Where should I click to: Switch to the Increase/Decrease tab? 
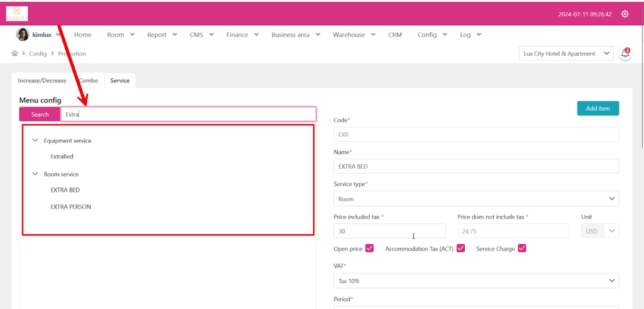pyautogui.click(x=42, y=81)
